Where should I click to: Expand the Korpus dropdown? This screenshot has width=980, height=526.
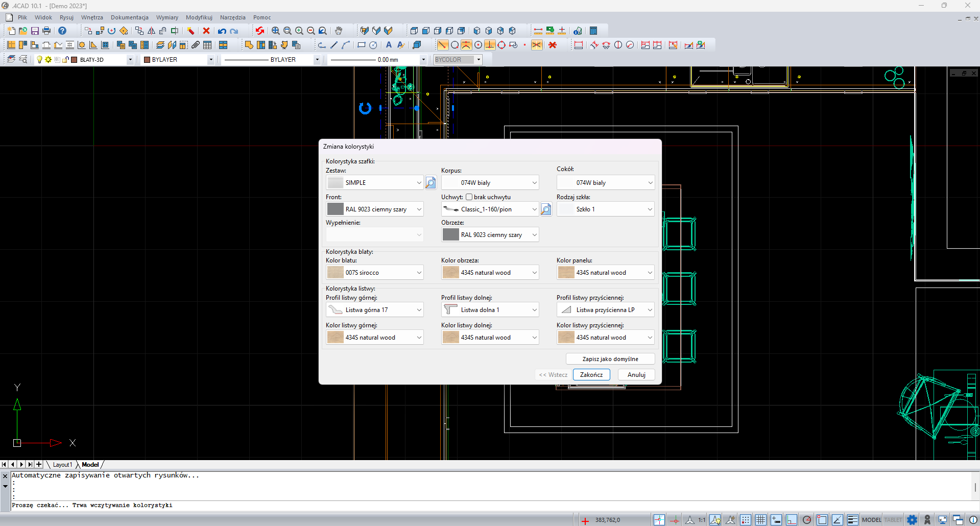(x=534, y=183)
